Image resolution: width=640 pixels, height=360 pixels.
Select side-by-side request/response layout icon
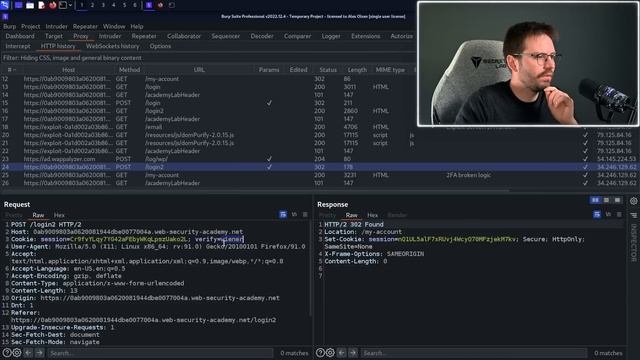[x=596, y=200]
